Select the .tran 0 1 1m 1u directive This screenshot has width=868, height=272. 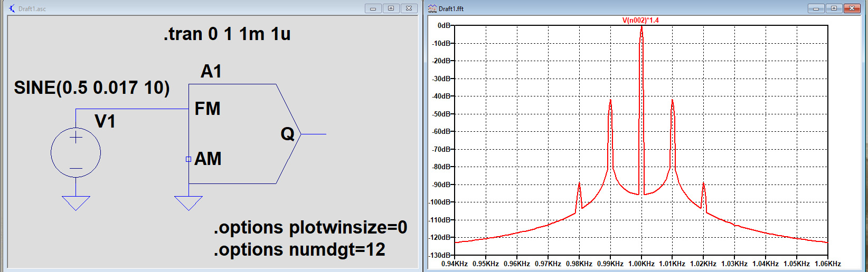227,34
